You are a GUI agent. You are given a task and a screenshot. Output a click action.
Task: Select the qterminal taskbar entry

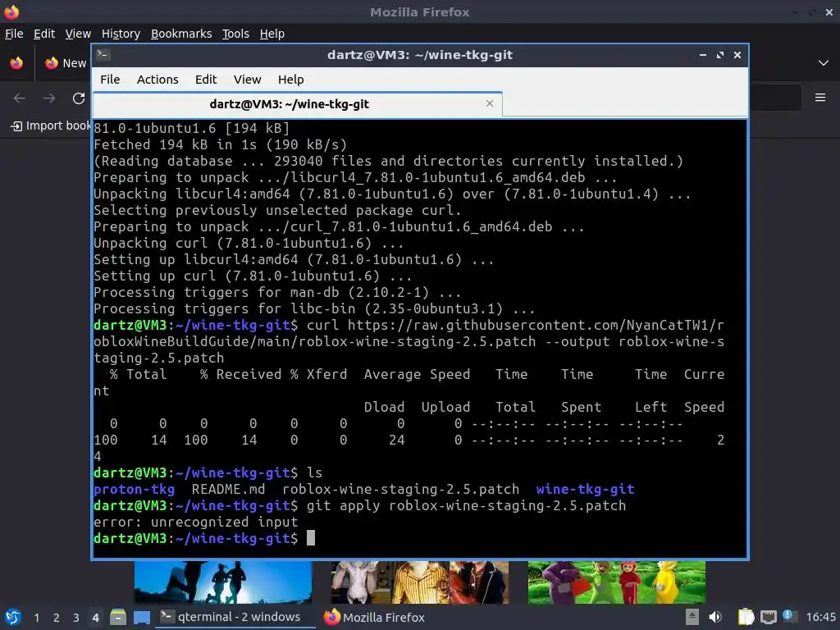(235, 617)
